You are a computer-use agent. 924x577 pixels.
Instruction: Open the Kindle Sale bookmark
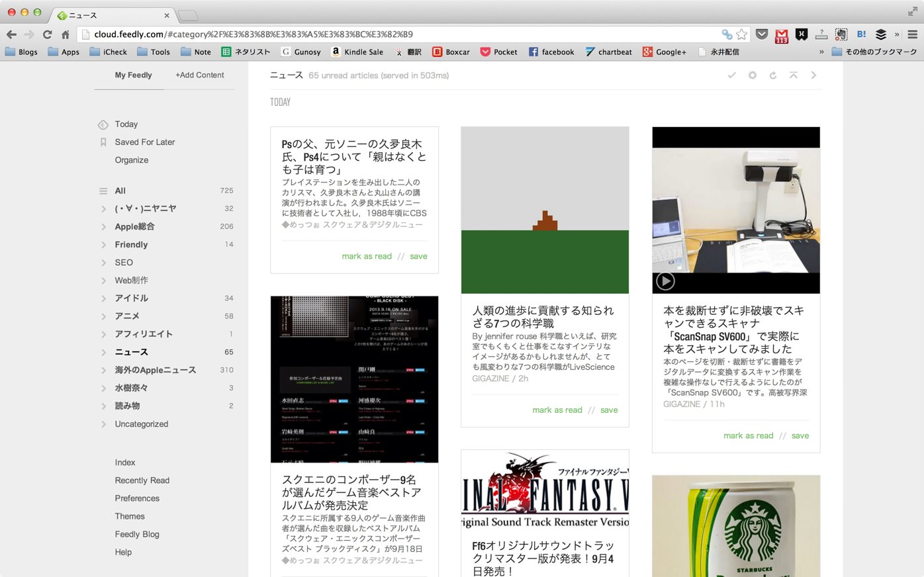(x=357, y=52)
